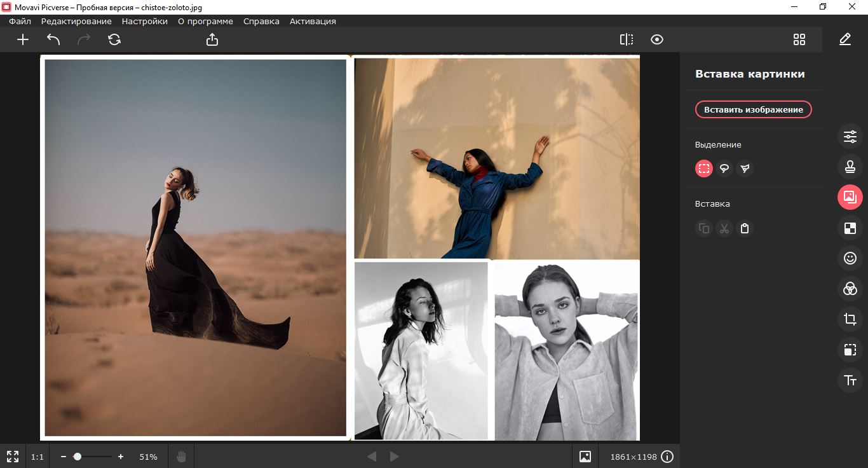Select the stamp retouching tool
This screenshot has height=468, width=868.
[x=850, y=167]
